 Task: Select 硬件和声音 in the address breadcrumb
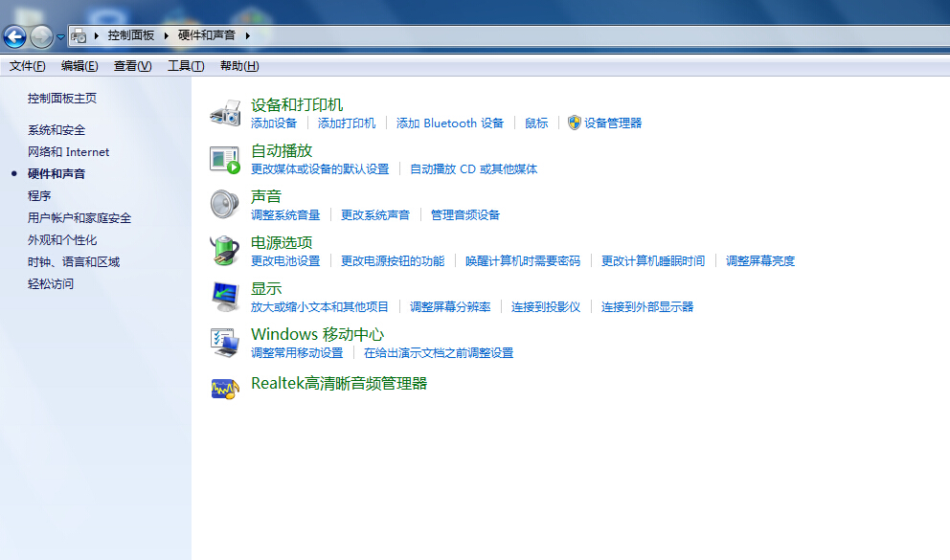207,35
